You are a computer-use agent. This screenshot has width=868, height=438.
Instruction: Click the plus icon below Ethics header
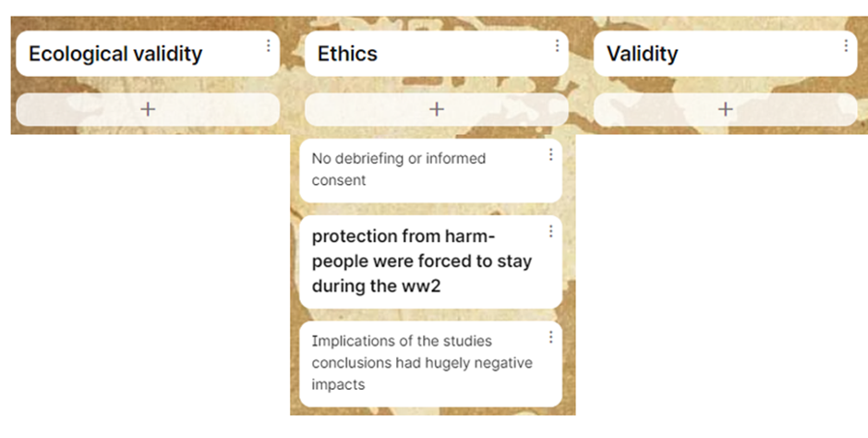[437, 109]
